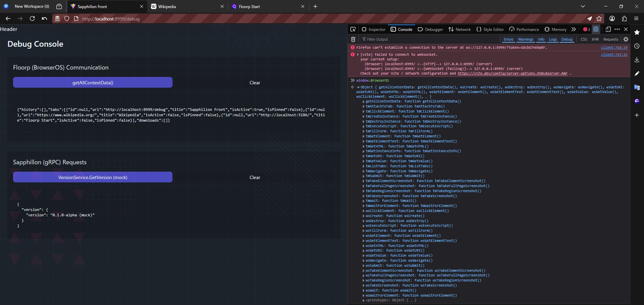Expand the tmAttachToTab function property
The height and width of the screenshot is (305, 644).
tap(363, 106)
